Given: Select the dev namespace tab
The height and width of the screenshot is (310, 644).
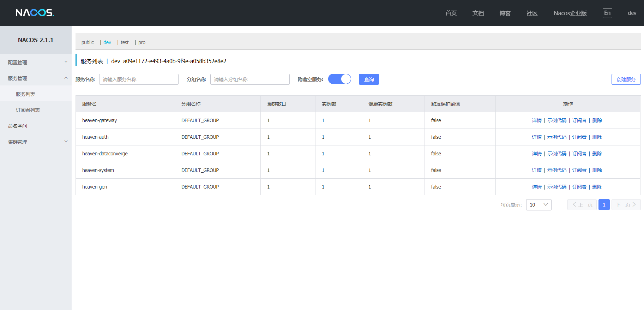Looking at the screenshot, I should point(107,42).
